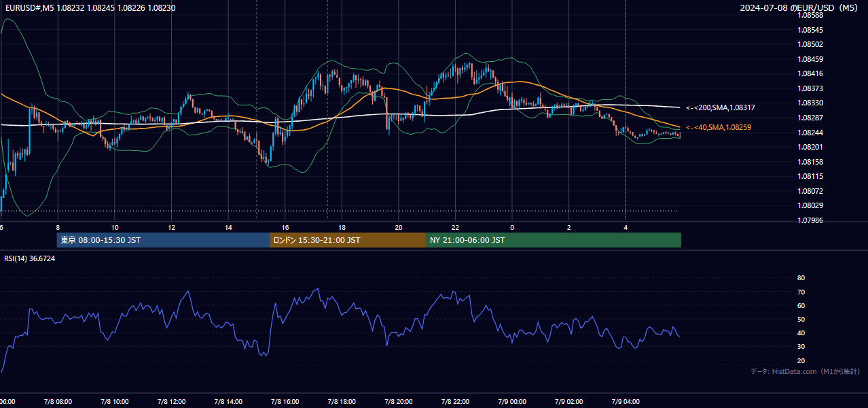Click RSI scale level 60
Screen dimensions: 868x408
tap(801, 305)
